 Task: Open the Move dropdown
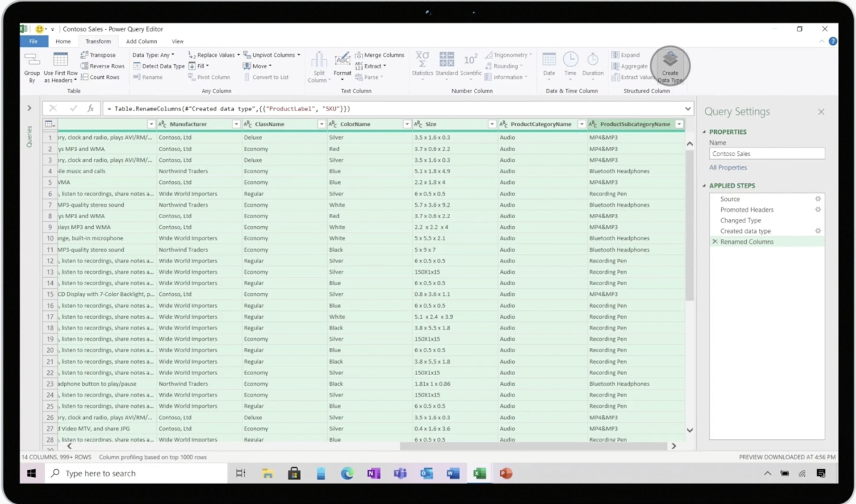coord(257,66)
